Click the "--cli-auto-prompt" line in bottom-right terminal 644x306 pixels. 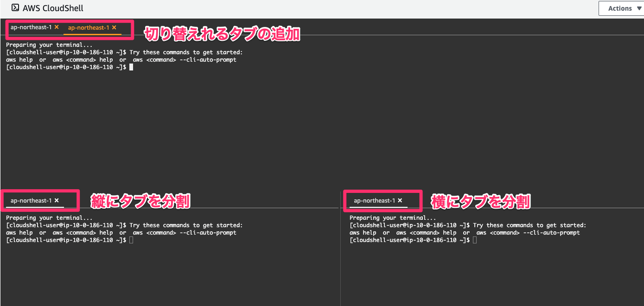(465, 233)
